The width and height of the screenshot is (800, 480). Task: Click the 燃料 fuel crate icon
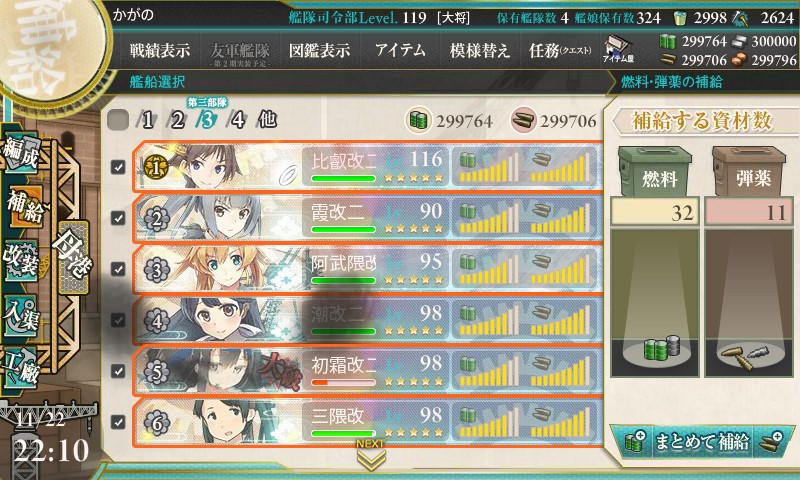[655, 171]
